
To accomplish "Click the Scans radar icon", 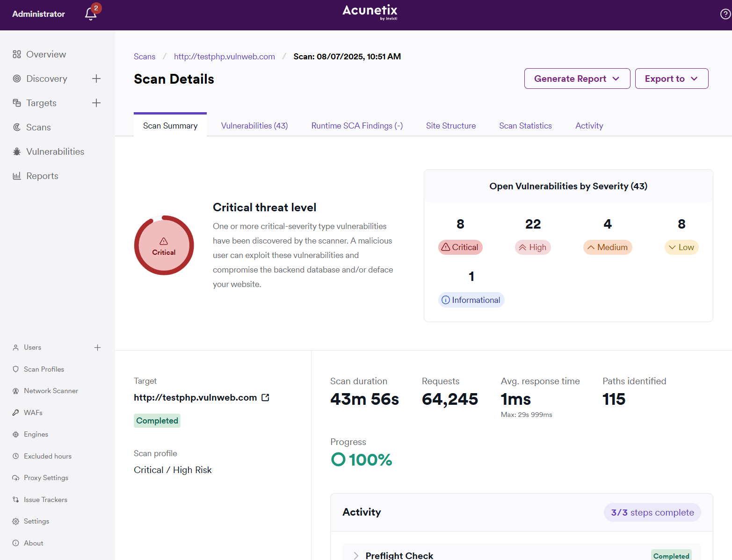I will pos(17,127).
